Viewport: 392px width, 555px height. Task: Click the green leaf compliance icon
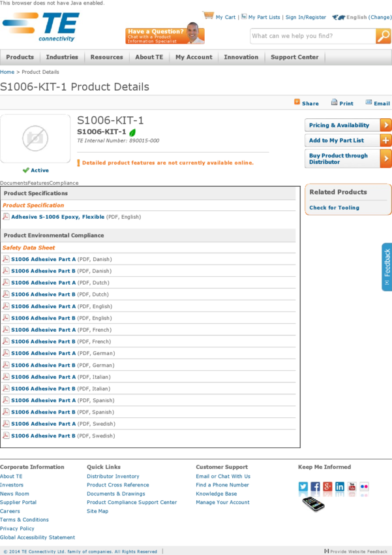(x=132, y=133)
